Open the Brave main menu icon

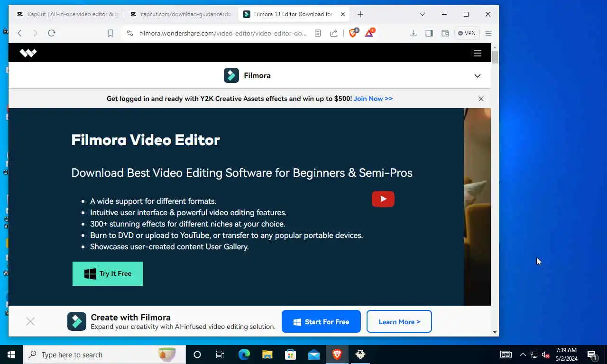click(x=488, y=33)
